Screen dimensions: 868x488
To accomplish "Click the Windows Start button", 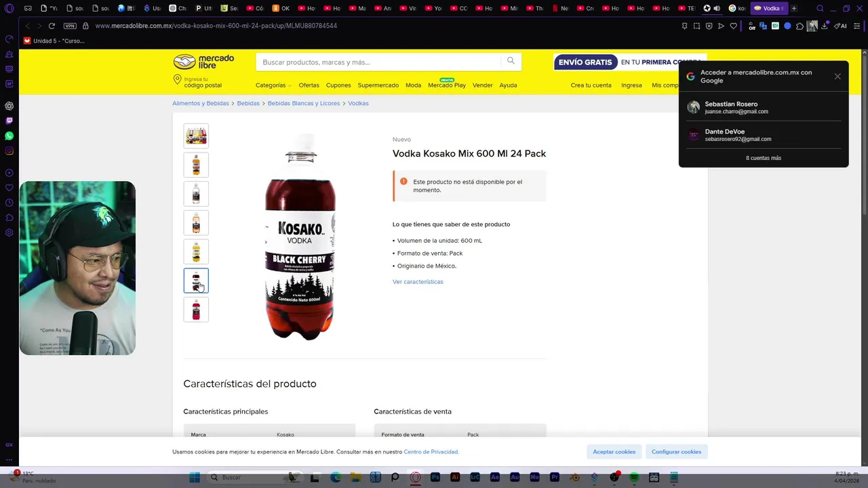I will click(x=195, y=477).
